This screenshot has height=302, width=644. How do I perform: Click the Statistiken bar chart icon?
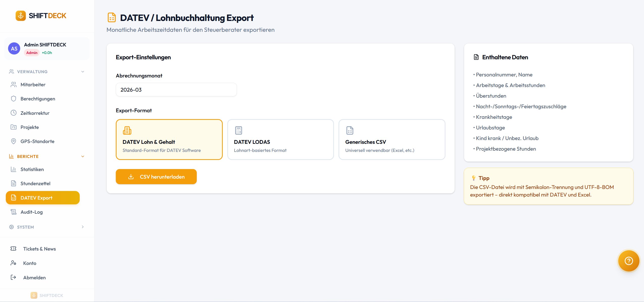[13, 169]
